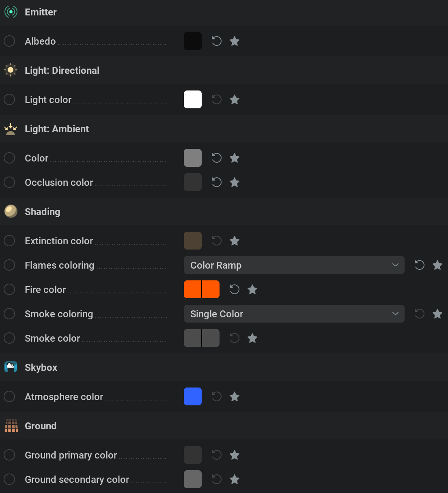Viewport: 448px width, 493px height.
Task: Reset the Flames coloring setting
Action: pos(420,265)
